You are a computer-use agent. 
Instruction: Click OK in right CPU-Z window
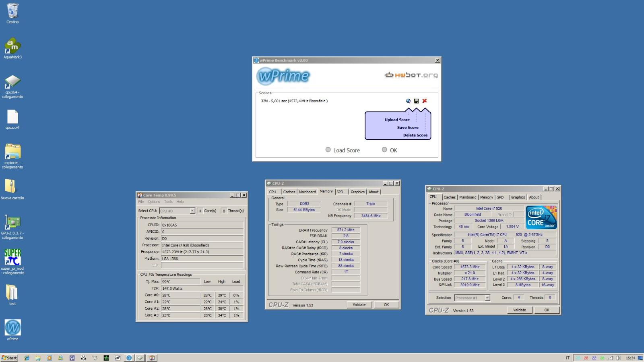(x=547, y=310)
